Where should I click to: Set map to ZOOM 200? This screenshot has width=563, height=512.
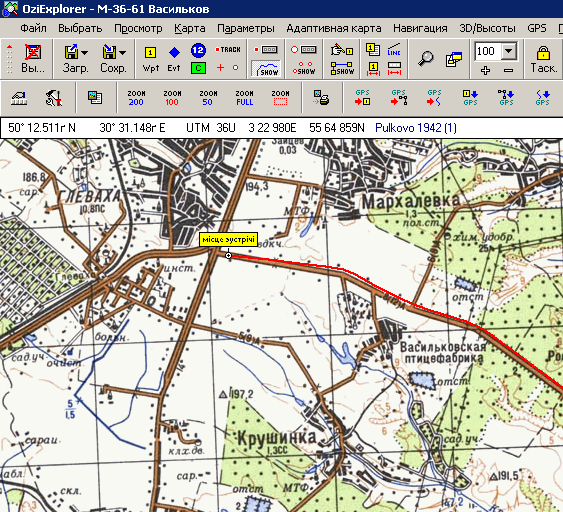tap(136, 98)
